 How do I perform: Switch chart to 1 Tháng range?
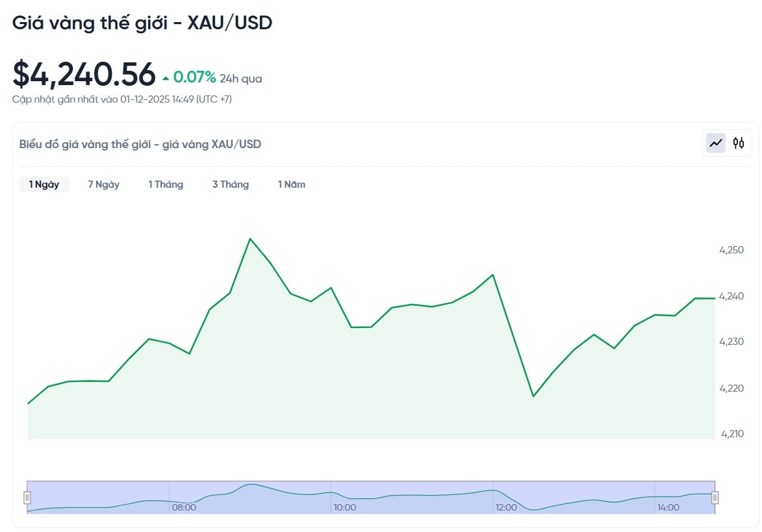pyautogui.click(x=166, y=184)
